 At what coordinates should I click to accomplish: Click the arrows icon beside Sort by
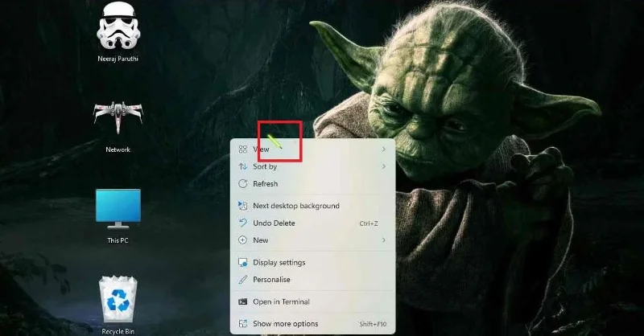click(243, 166)
